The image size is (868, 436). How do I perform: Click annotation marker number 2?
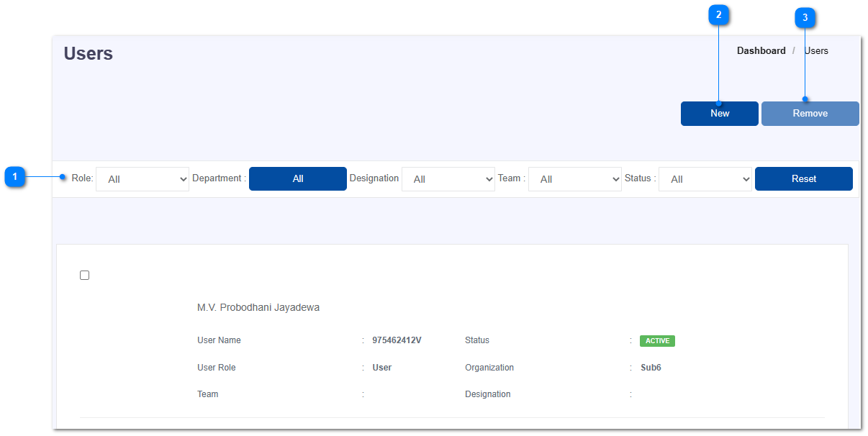pos(718,14)
